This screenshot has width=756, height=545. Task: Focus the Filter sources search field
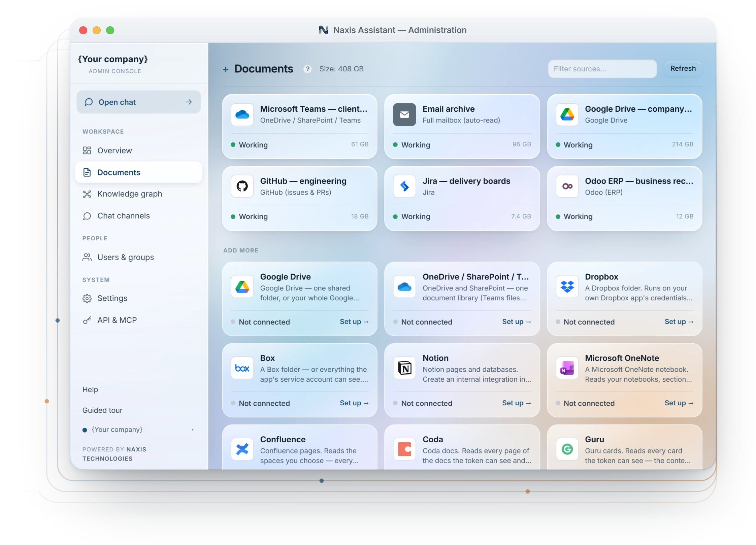(602, 69)
